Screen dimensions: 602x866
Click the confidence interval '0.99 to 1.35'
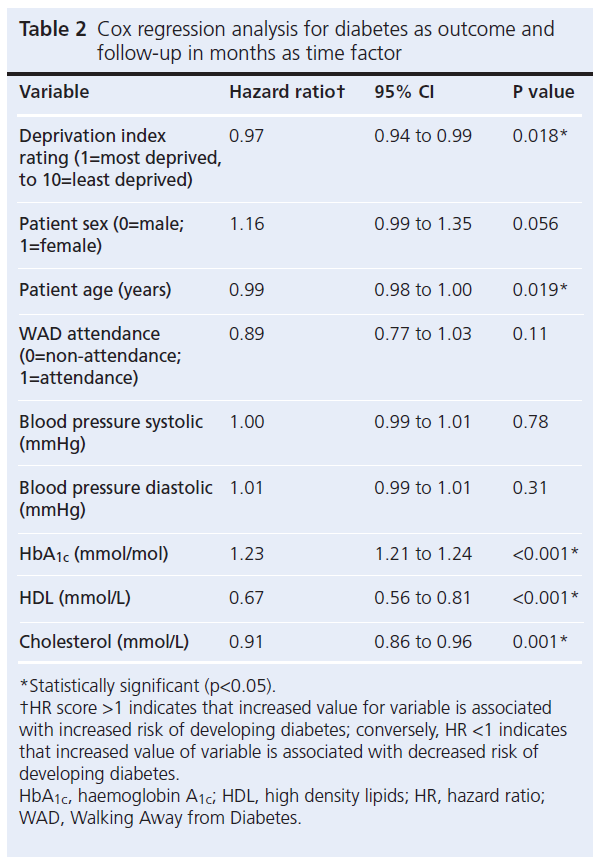423,224
